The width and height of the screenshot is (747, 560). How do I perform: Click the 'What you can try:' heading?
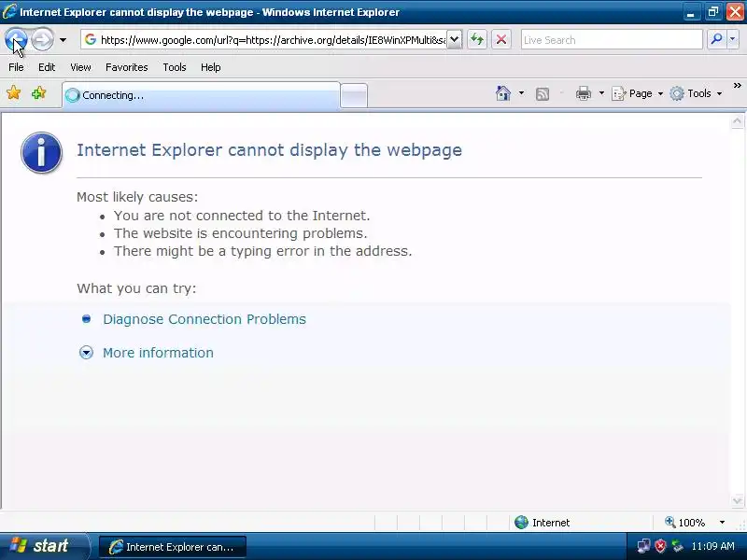[x=136, y=288]
